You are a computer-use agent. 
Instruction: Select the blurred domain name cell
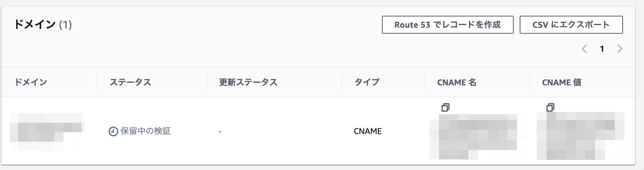(x=48, y=131)
